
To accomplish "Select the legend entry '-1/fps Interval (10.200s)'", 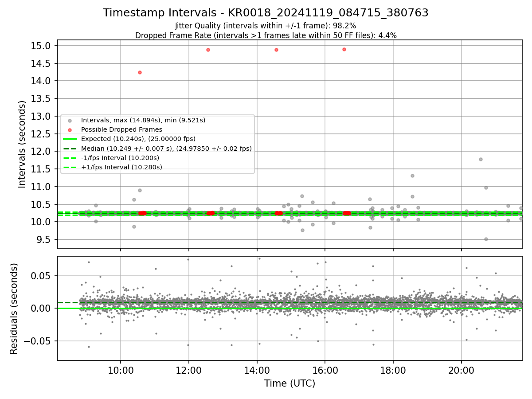I will pyautogui.click(x=120, y=158).
